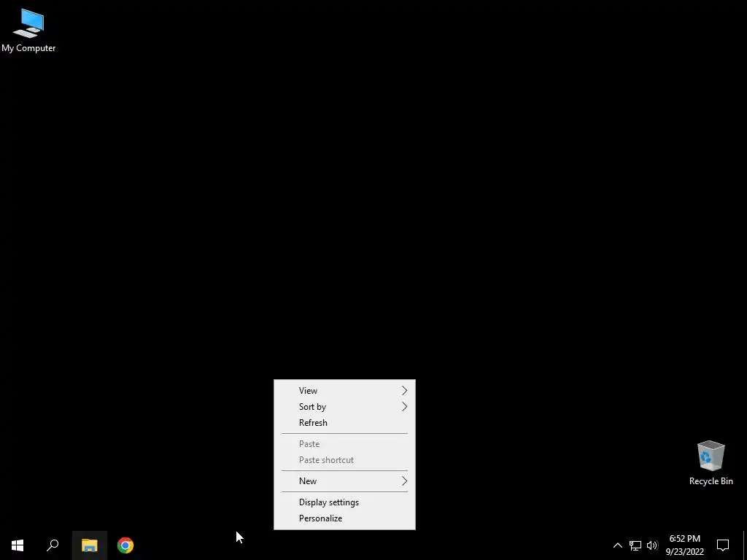747x560 pixels.
Task: Open the volume speaker tray icon
Action: 652,545
